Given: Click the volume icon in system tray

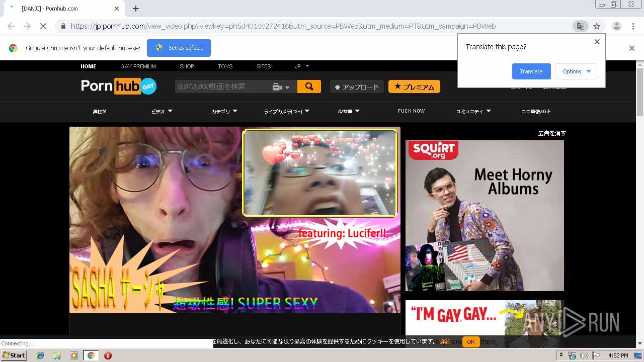Looking at the screenshot, I should click(x=584, y=355).
